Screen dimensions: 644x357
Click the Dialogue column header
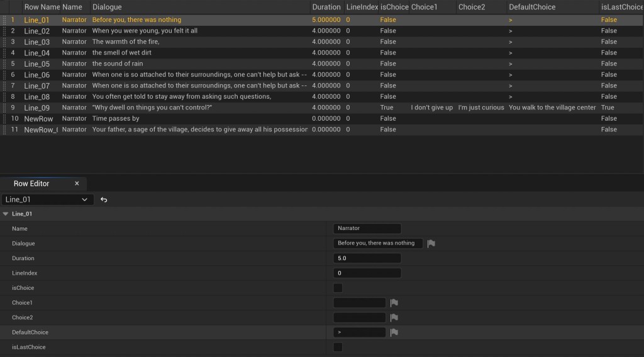point(107,7)
